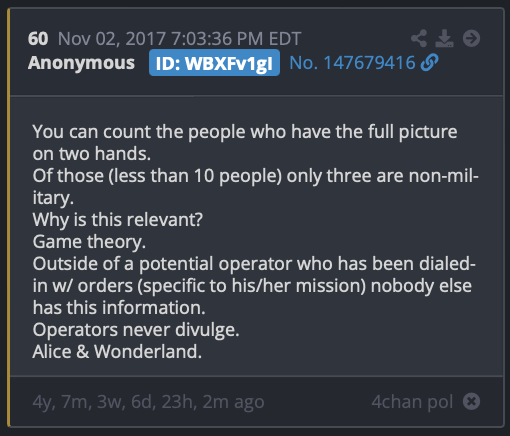Click the line starting 'You can count the people'

pyautogui.click(x=245, y=132)
